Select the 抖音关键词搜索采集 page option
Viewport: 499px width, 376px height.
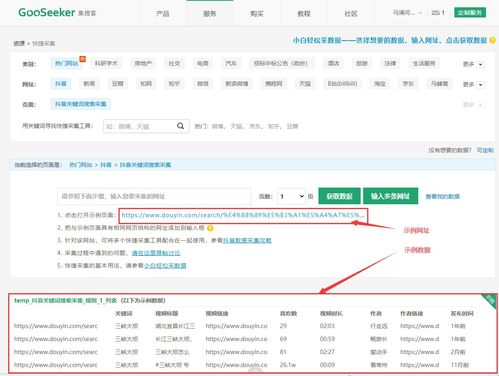click(81, 104)
